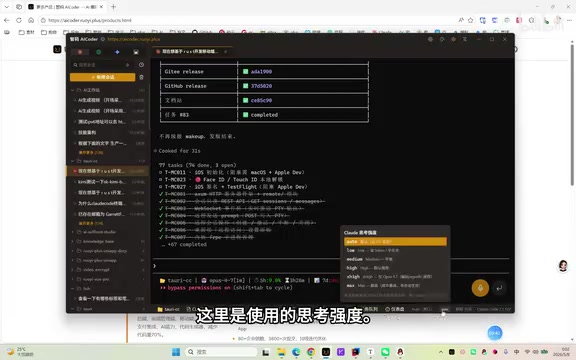Expand the ruoyi-plus-uniapp-docs folder
The height and width of the screenshot is (360, 576).
click(72, 251)
